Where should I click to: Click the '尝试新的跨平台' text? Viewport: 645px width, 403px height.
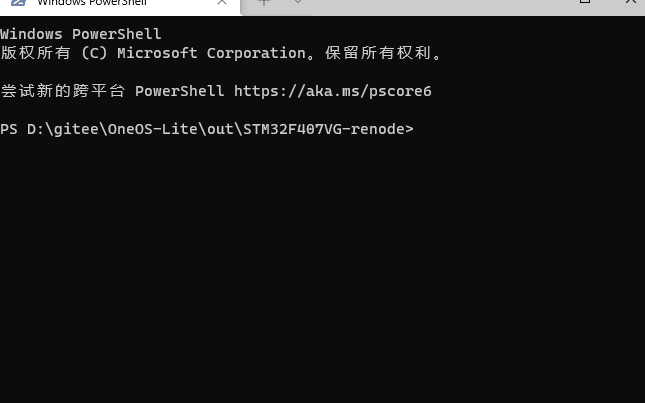click(x=62, y=91)
